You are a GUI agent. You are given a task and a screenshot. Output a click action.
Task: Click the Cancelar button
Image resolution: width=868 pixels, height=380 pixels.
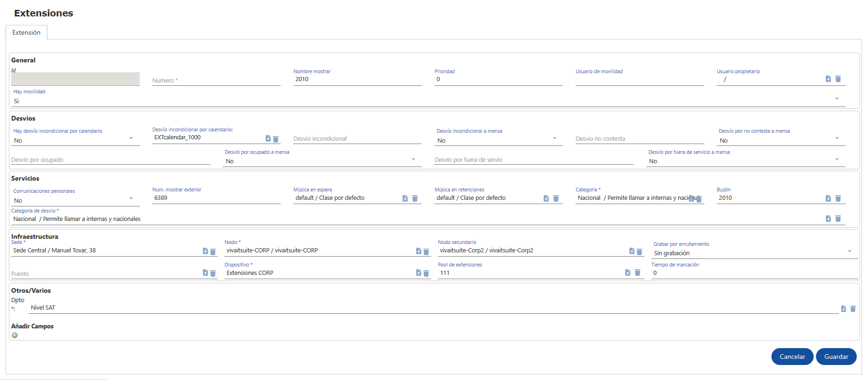[x=792, y=357]
